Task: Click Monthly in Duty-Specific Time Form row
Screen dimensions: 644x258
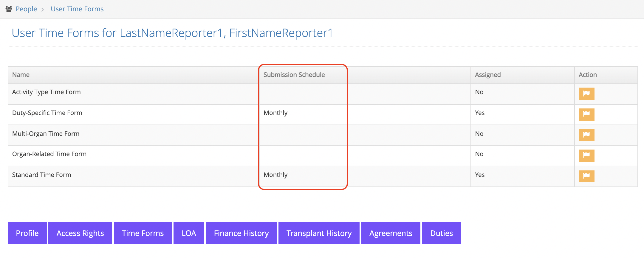Action: (275, 113)
